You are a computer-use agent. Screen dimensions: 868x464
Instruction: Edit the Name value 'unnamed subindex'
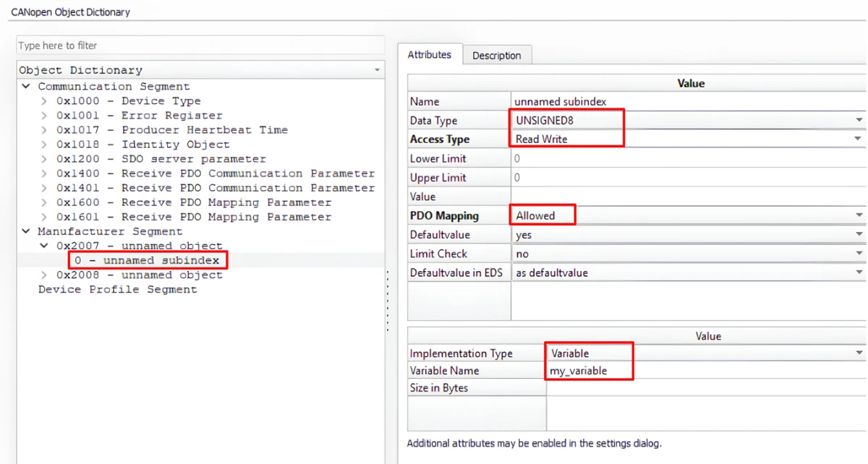pyautogui.click(x=689, y=102)
